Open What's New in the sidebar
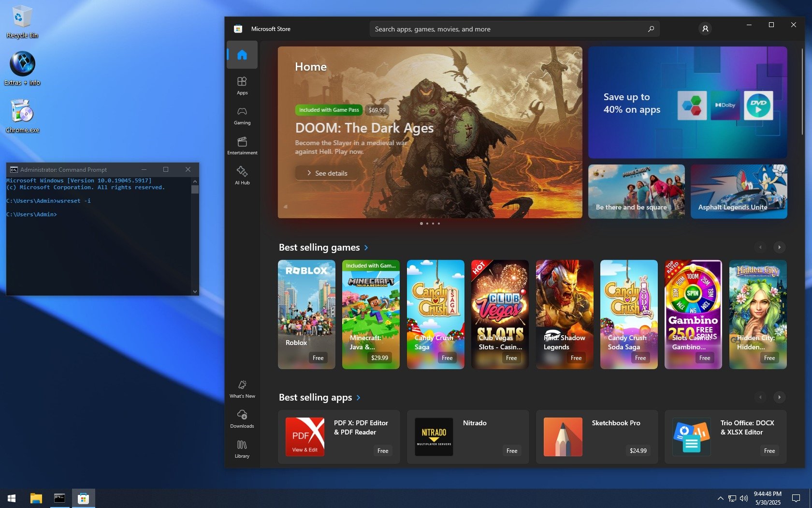This screenshot has height=508, width=812. coord(242,388)
